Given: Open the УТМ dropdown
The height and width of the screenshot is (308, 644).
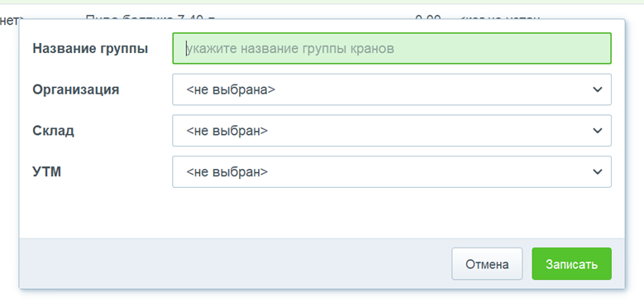Looking at the screenshot, I should click(x=392, y=172).
